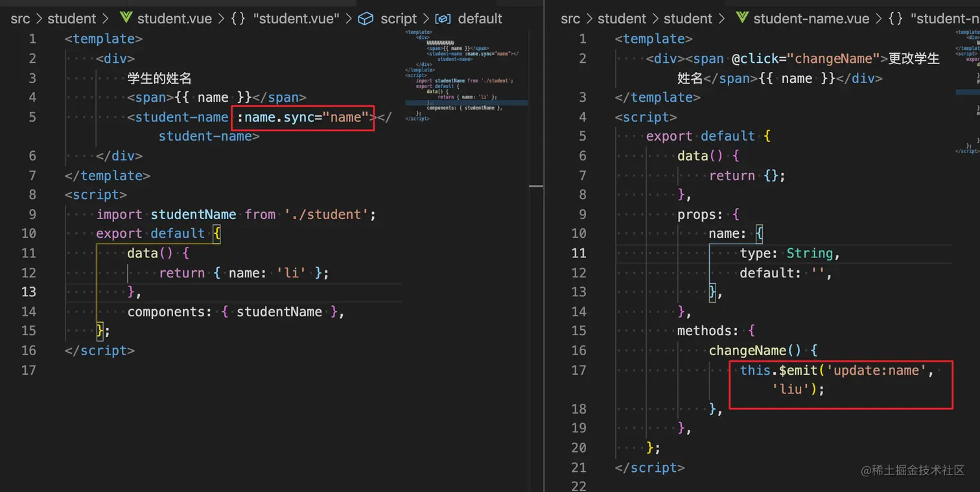Click the minimap of student.vue editor
This screenshot has width=980, height=492.
(x=466, y=75)
